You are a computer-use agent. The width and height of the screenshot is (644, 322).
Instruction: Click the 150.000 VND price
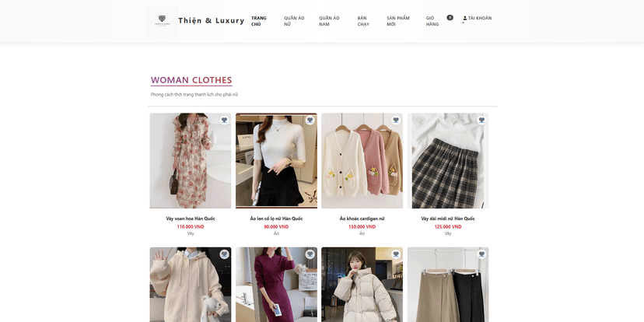tap(362, 226)
